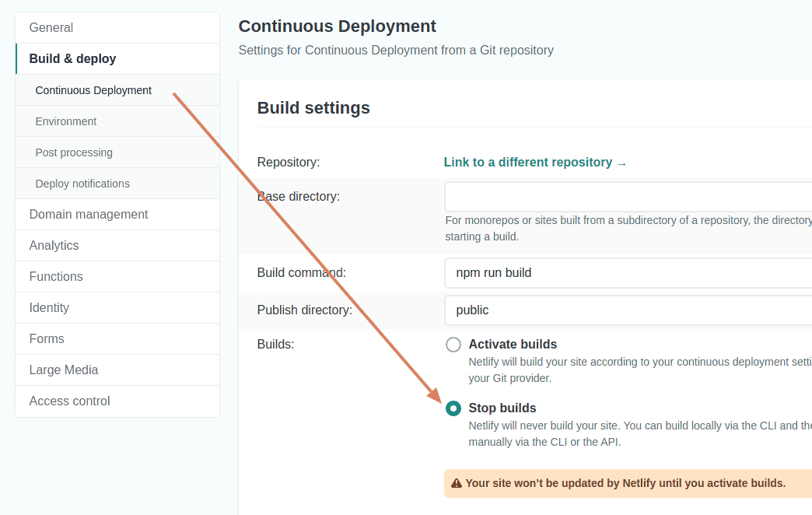Image resolution: width=812 pixels, height=515 pixels.
Task: Open Deploy notifications sub-item
Action: [x=117, y=184]
